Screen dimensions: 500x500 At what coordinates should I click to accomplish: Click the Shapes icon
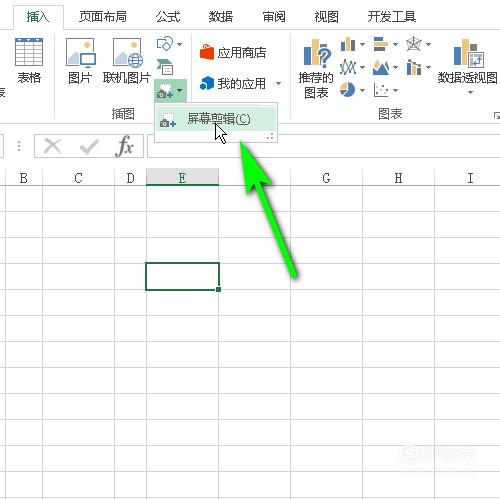165,44
